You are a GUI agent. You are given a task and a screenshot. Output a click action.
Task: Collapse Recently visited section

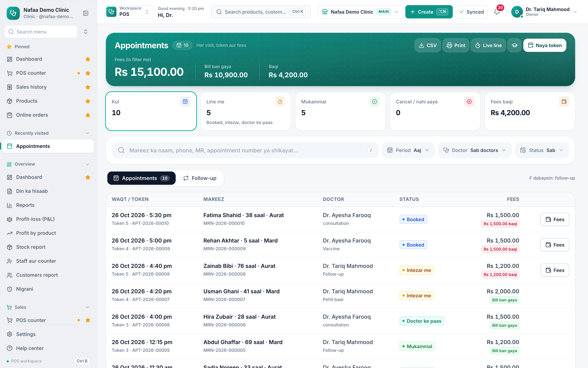87,133
